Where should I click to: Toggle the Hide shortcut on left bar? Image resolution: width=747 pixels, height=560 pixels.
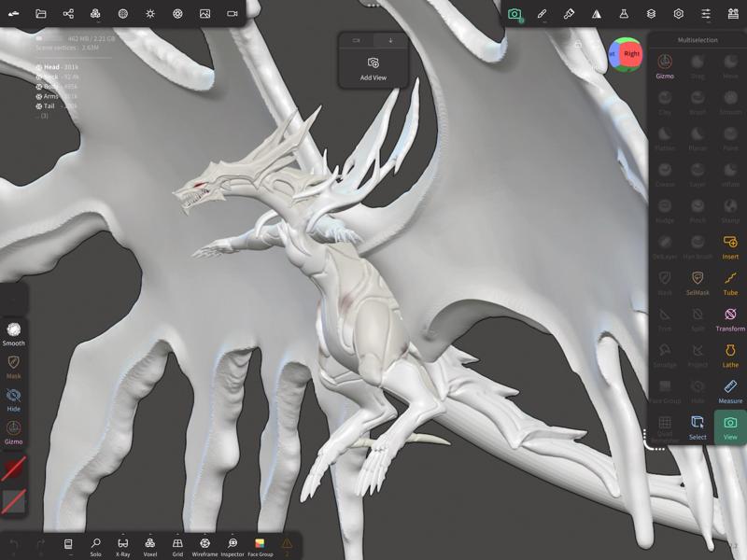point(13,400)
